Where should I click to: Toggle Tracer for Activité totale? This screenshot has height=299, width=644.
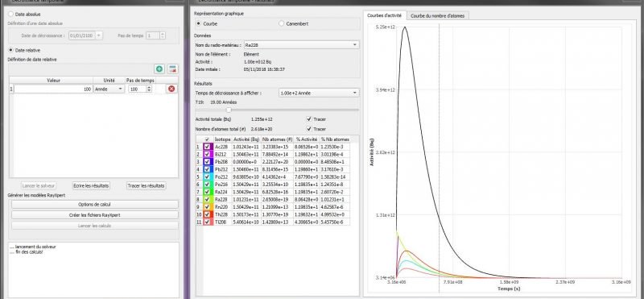pyautogui.click(x=309, y=118)
